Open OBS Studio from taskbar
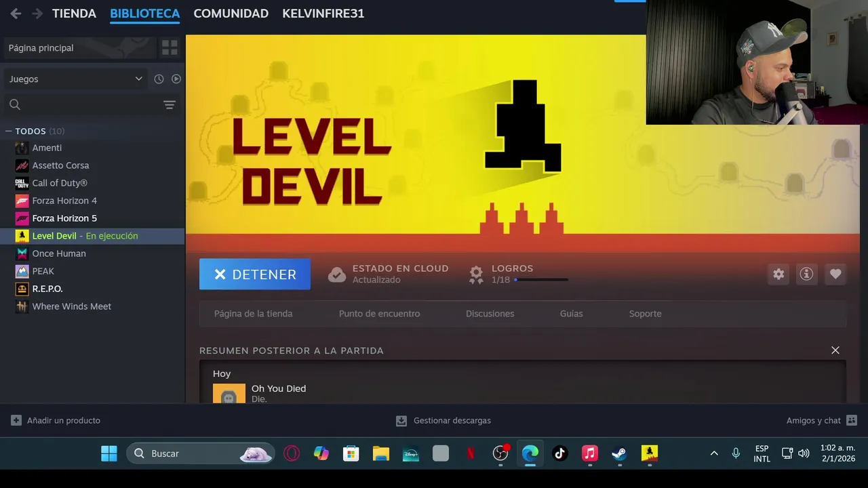 coord(500,453)
